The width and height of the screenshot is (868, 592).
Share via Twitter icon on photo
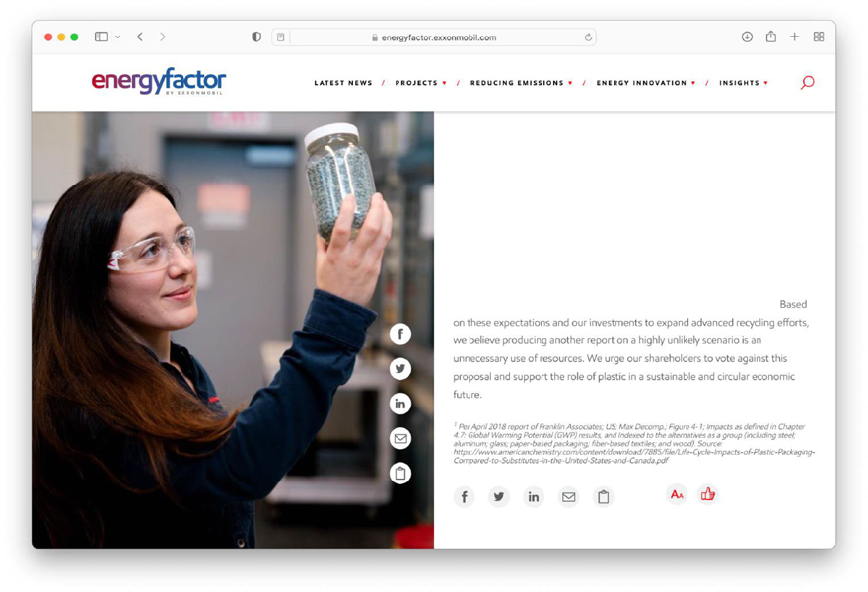tap(399, 369)
